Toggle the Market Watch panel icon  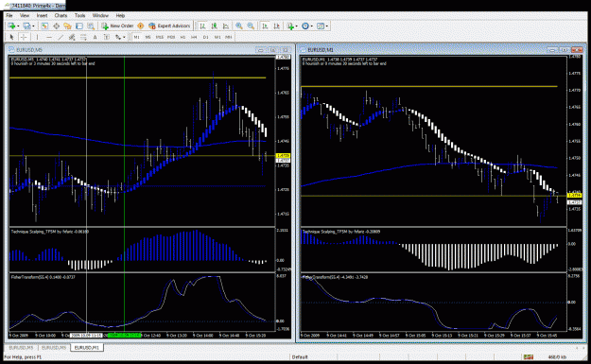pyautogui.click(x=44, y=26)
